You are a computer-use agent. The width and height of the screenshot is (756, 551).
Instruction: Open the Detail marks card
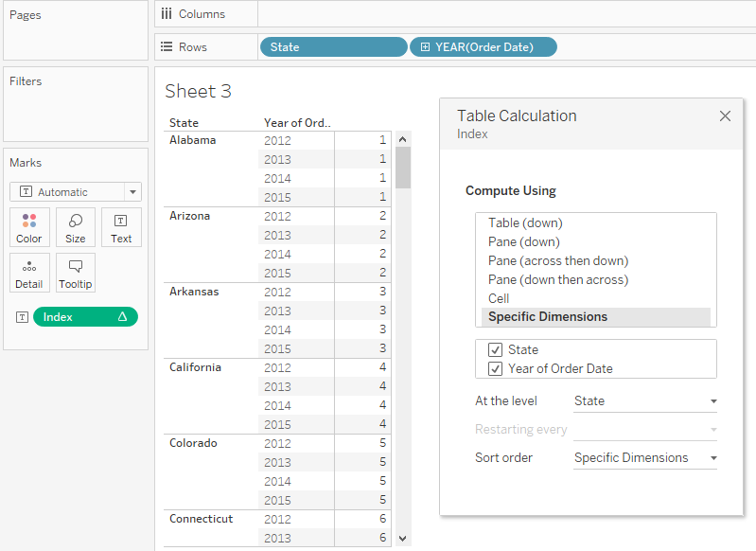coord(29,273)
